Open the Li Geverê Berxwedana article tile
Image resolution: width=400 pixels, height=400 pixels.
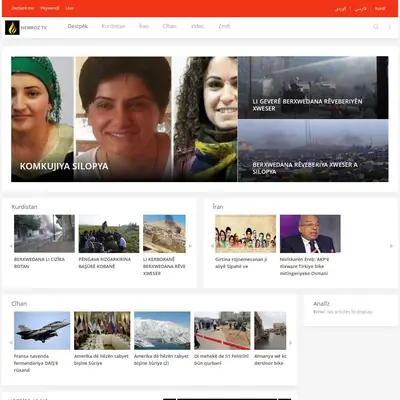coord(313,87)
